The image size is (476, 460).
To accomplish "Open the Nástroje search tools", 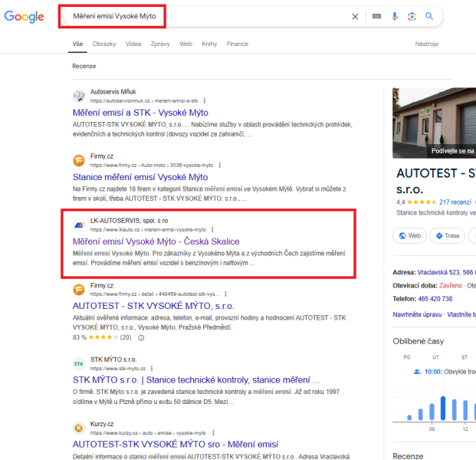I will pos(426,44).
